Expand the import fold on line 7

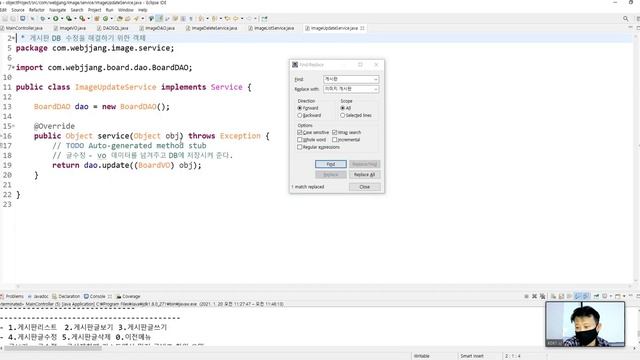[13, 67]
